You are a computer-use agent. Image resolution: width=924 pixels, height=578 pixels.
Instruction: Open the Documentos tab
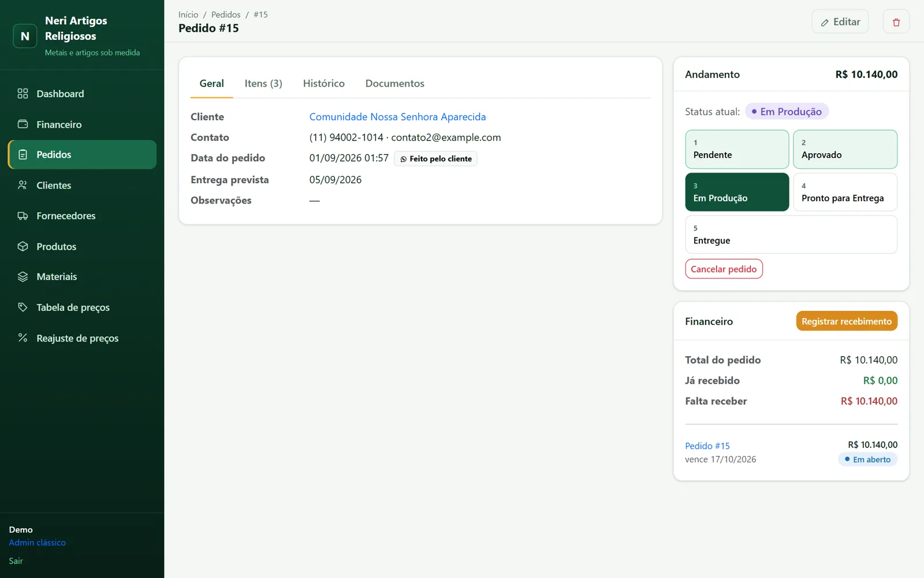pos(395,83)
